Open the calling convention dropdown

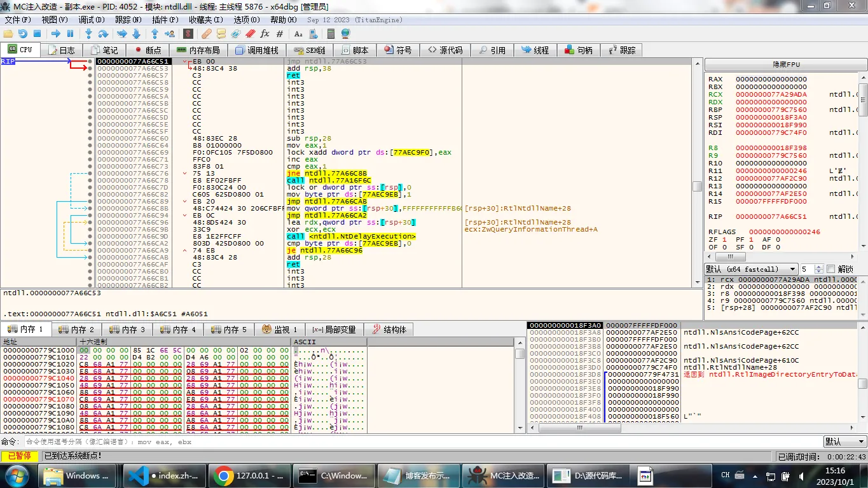[751, 269]
